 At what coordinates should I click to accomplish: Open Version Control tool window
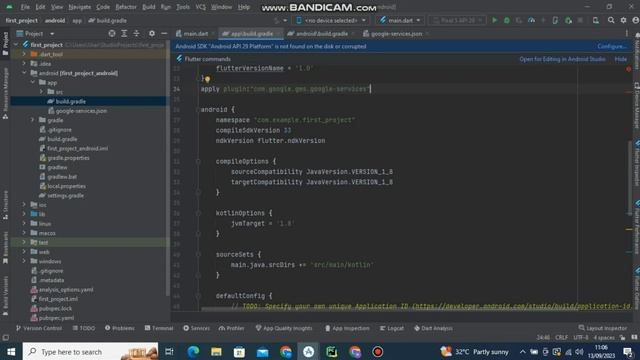pyautogui.click(x=39, y=328)
